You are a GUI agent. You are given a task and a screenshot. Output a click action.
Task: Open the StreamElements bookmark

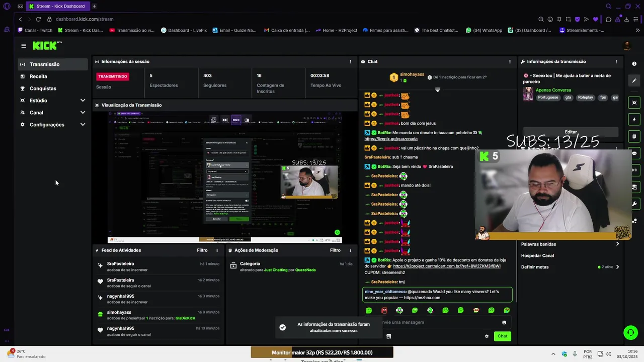click(582, 30)
